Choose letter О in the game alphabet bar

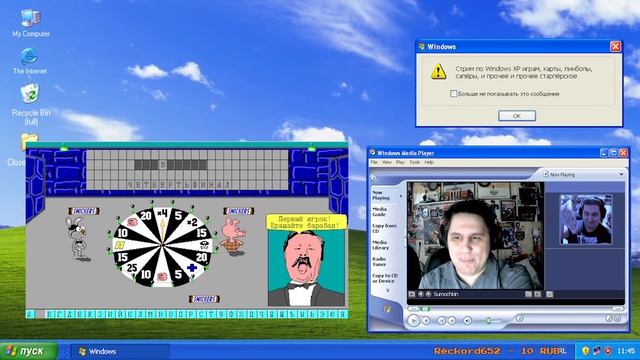(171, 314)
